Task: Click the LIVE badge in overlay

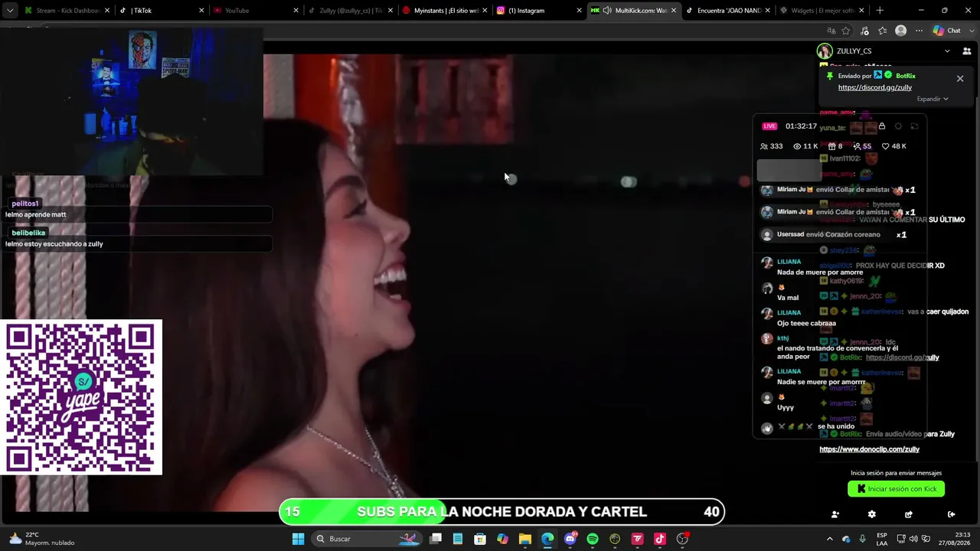Action: pyautogui.click(x=769, y=126)
